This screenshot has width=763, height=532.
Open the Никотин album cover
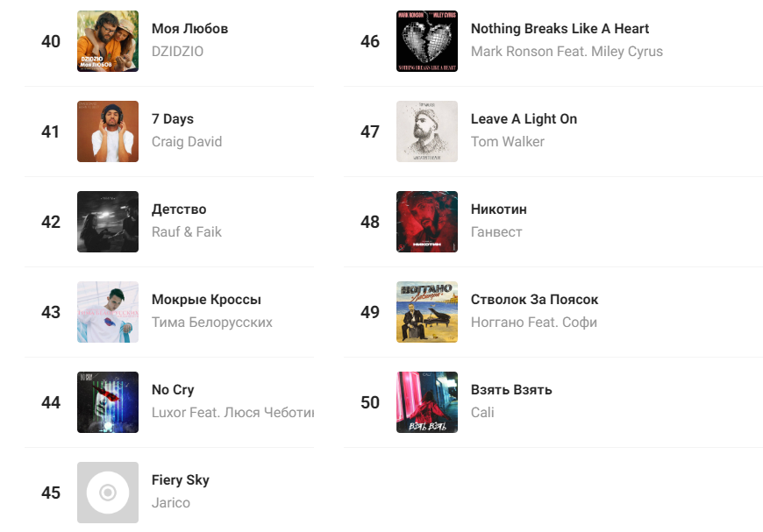coord(427,222)
